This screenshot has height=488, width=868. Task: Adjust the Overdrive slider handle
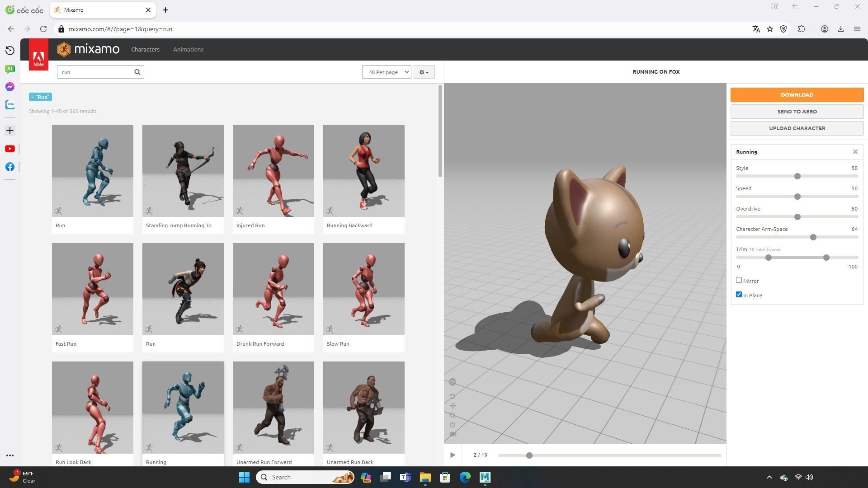click(797, 217)
